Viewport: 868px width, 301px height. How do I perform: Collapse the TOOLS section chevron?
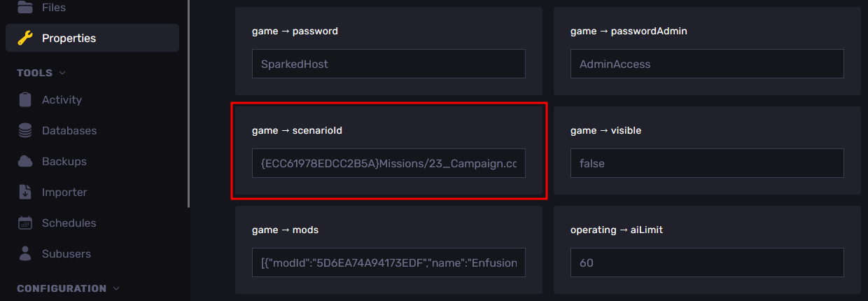coord(62,73)
